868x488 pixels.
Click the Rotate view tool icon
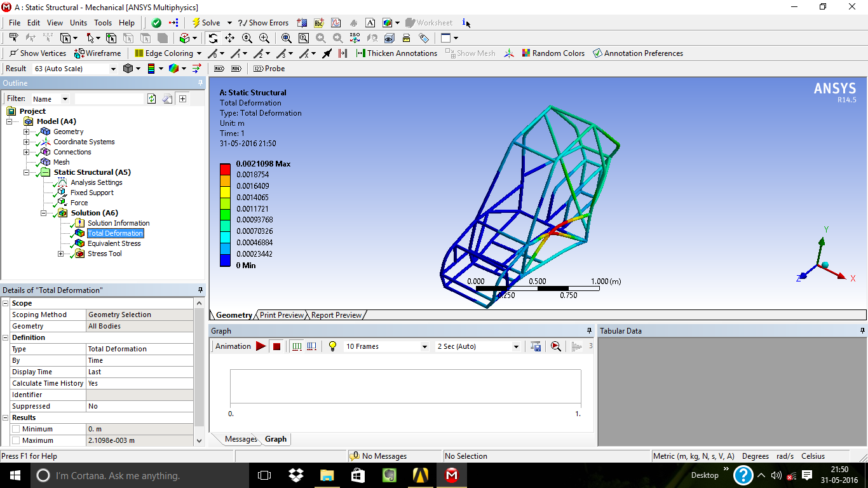click(213, 38)
